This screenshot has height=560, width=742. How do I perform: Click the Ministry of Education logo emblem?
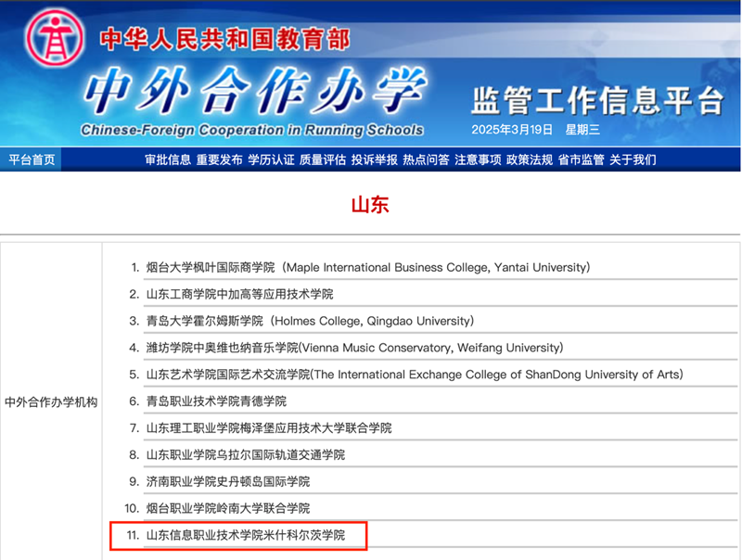point(52,37)
